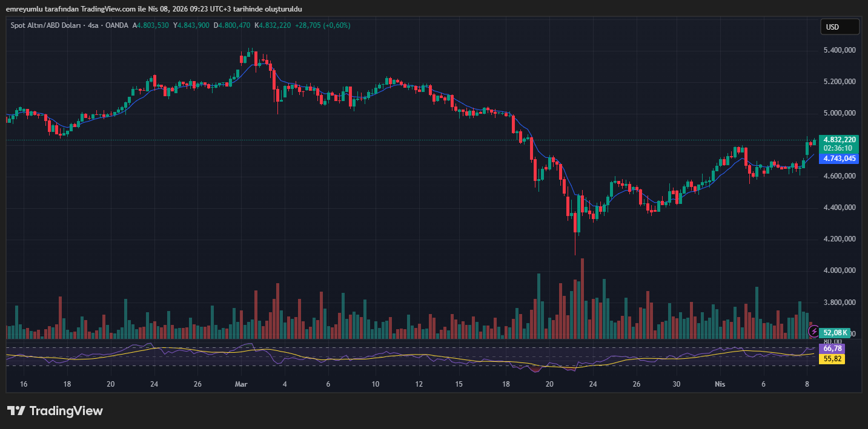Viewport: 868px width, 429px height.
Task: Select the blue moving average label 4.743,045
Action: 840,159
